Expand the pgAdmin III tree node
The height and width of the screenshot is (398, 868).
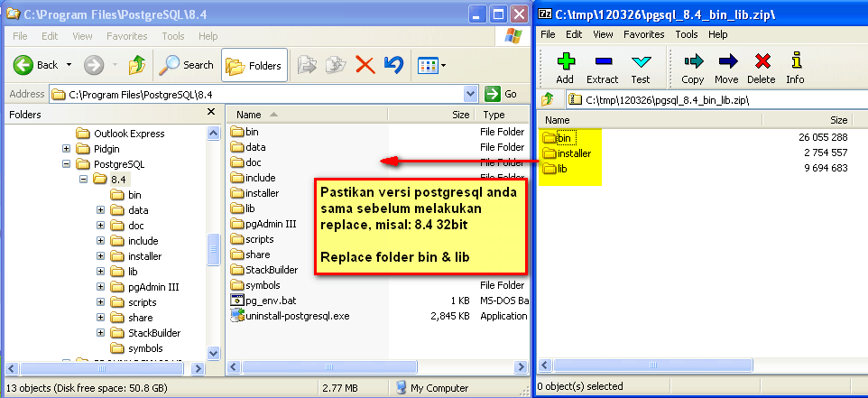click(100, 287)
